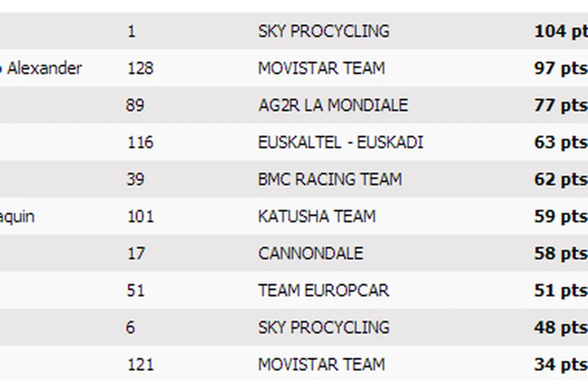Select the EUSKALTEL - EUSKADI team entry

(x=340, y=142)
